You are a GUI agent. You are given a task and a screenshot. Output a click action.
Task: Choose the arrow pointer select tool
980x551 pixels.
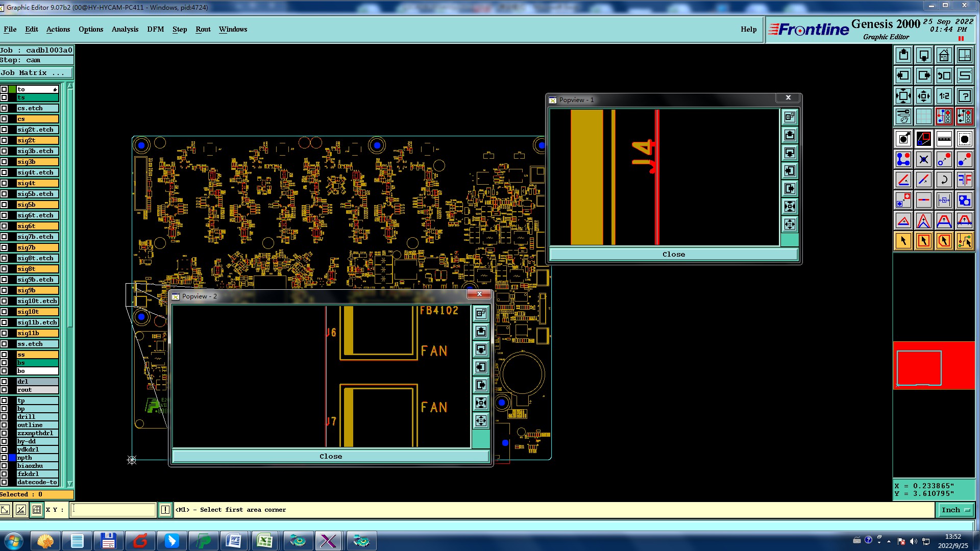click(x=903, y=241)
